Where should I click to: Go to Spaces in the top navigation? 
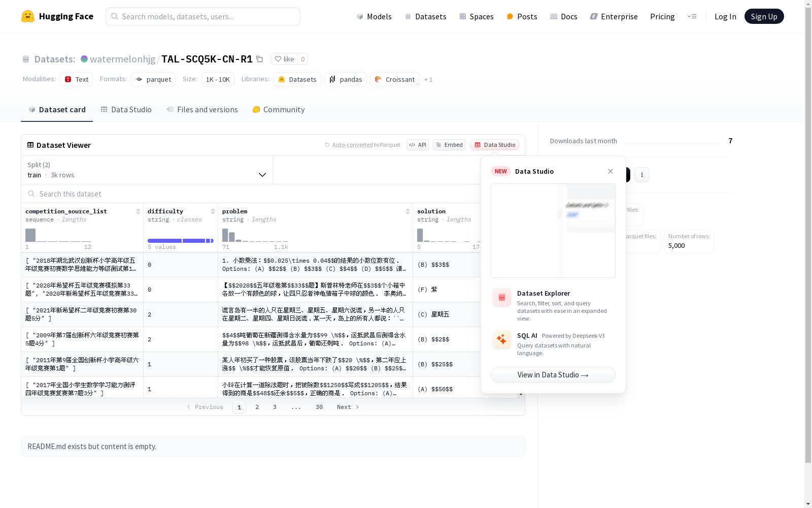pyautogui.click(x=477, y=16)
